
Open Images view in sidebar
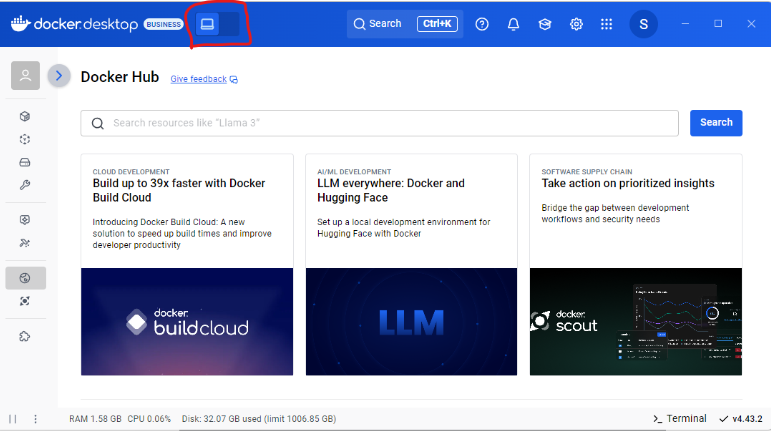25,140
